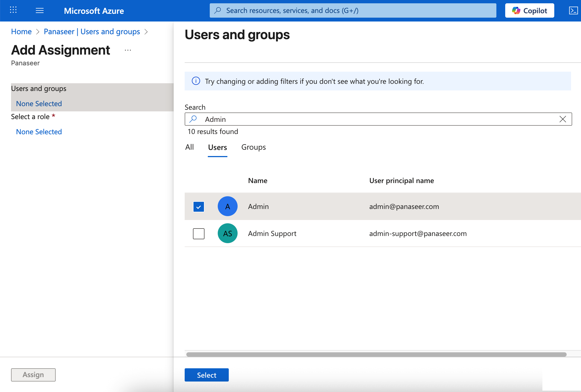This screenshot has height=392, width=581.
Task: Click the 10 results found text
Action: click(213, 131)
